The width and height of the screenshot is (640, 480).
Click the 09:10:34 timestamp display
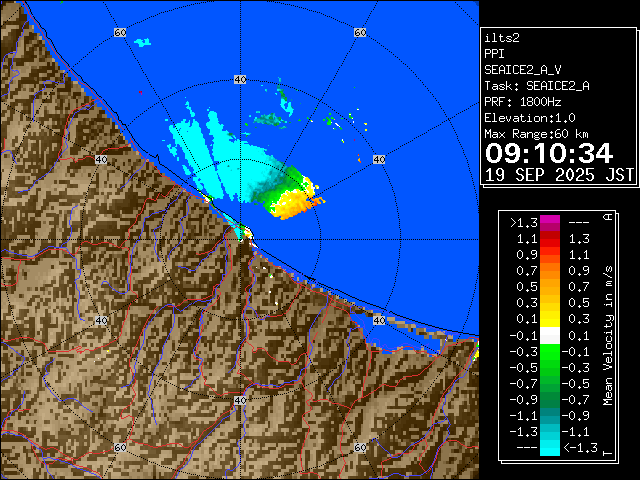coord(548,153)
